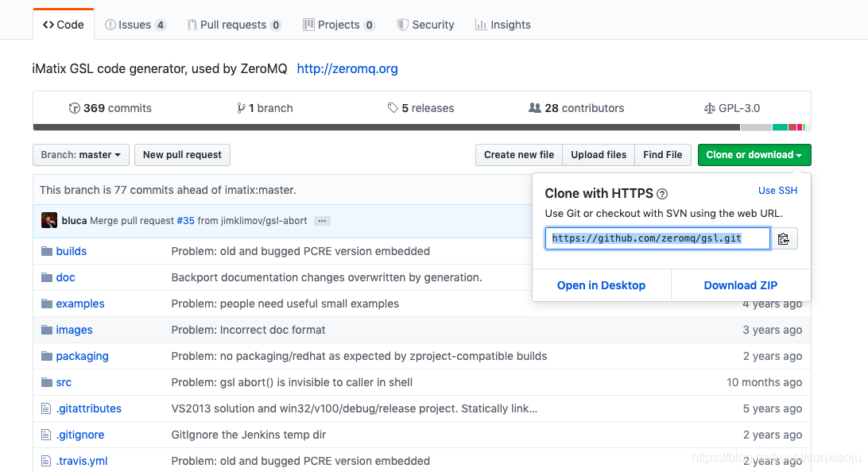
Task: Open the GPL-3.0 license
Action: [x=732, y=108]
